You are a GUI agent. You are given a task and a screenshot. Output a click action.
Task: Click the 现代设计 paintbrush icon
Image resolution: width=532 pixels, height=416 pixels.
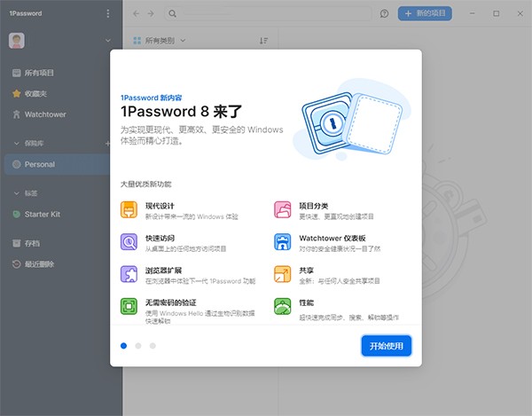pos(129,209)
